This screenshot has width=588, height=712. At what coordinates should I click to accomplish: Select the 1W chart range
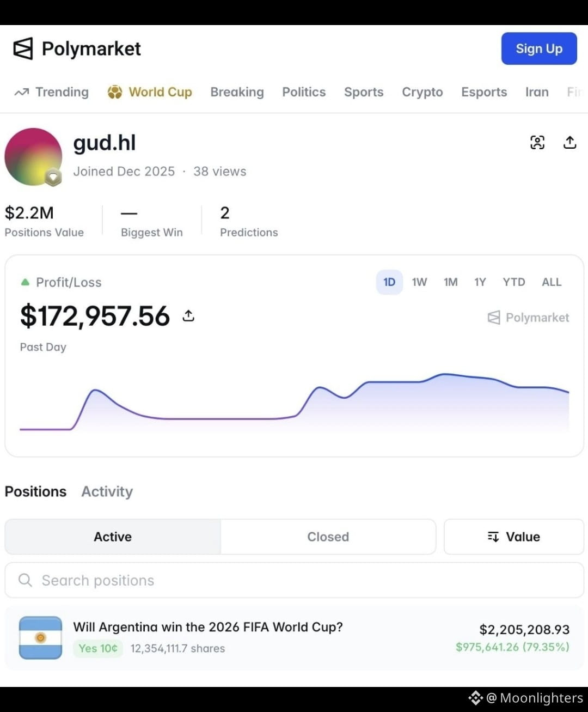click(x=419, y=282)
